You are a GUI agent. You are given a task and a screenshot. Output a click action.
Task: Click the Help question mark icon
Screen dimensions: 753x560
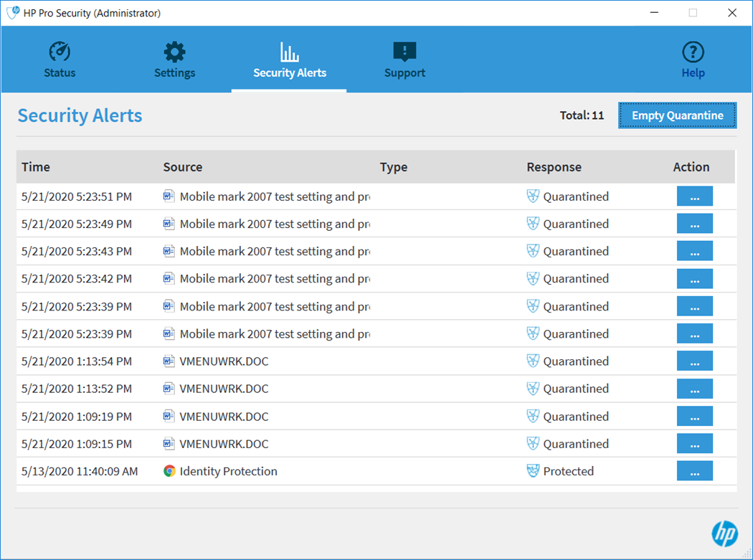click(693, 51)
